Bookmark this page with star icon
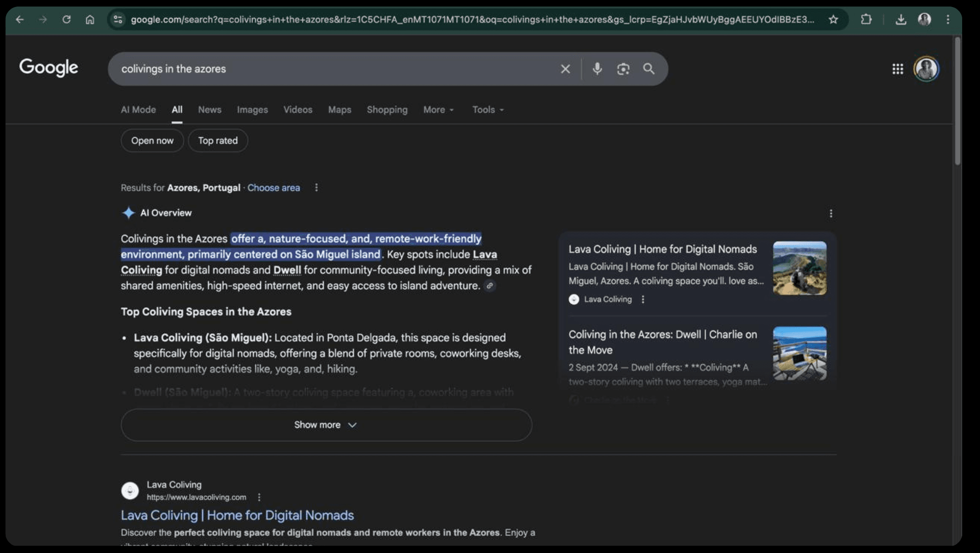 pyautogui.click(x=833, y=20)
